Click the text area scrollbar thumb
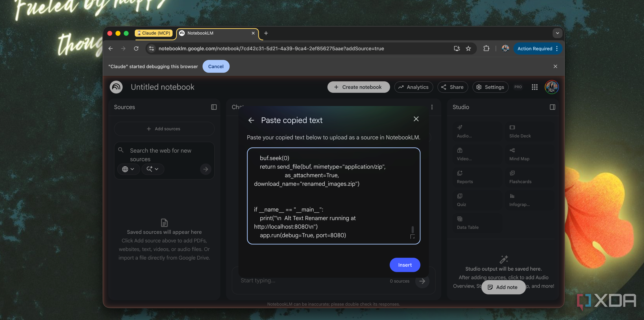This screenshot has height=320, width=644. (413, 229)
